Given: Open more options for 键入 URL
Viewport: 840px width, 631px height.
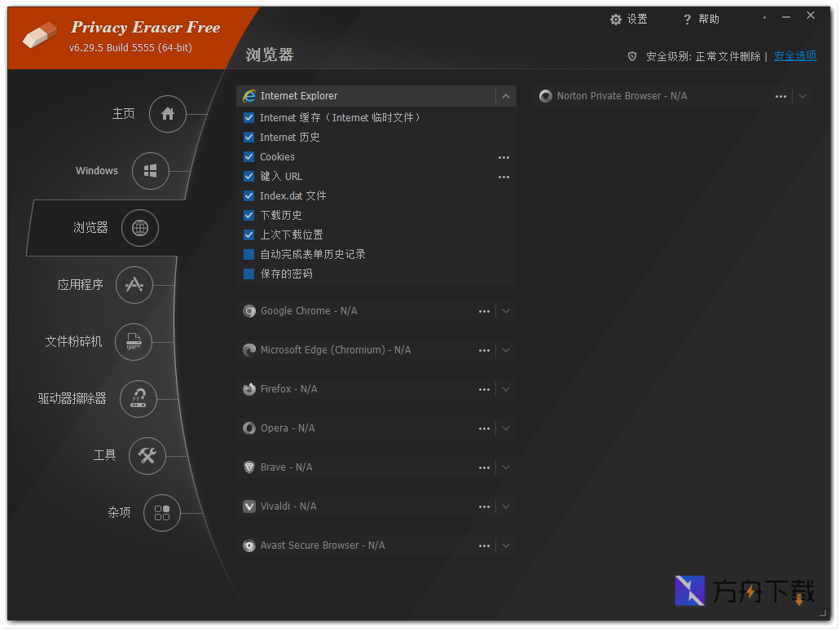Looking at the screenshot, I should point(504,177).
